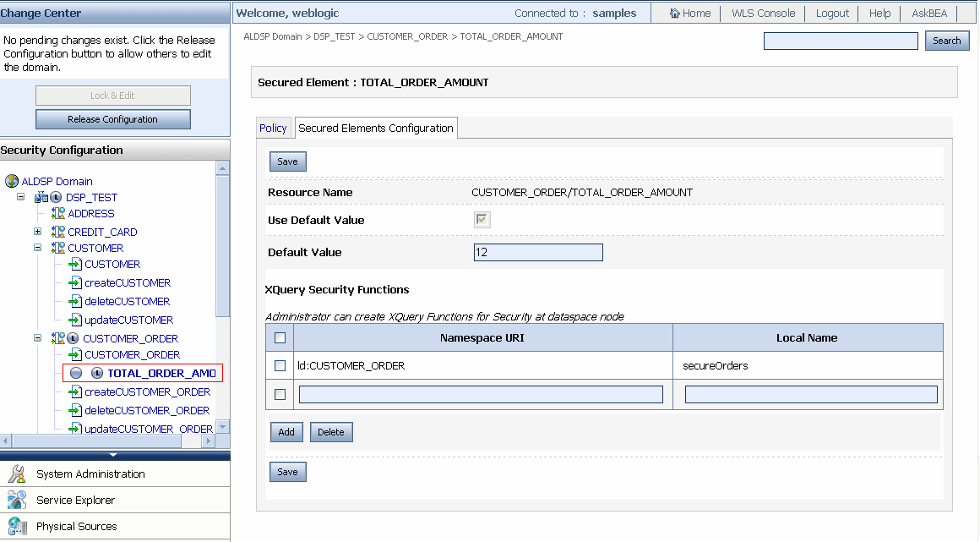The width and height of the screenshot is (980, 542).
Task: Click the Home house icon
Action: [x=674, y=14]
